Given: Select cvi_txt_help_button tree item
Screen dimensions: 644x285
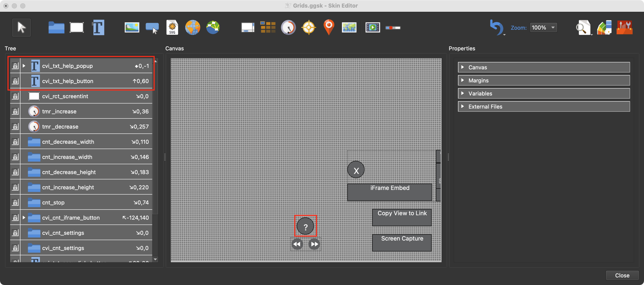Looking at the screenshot, I should [x=67, y=81].
